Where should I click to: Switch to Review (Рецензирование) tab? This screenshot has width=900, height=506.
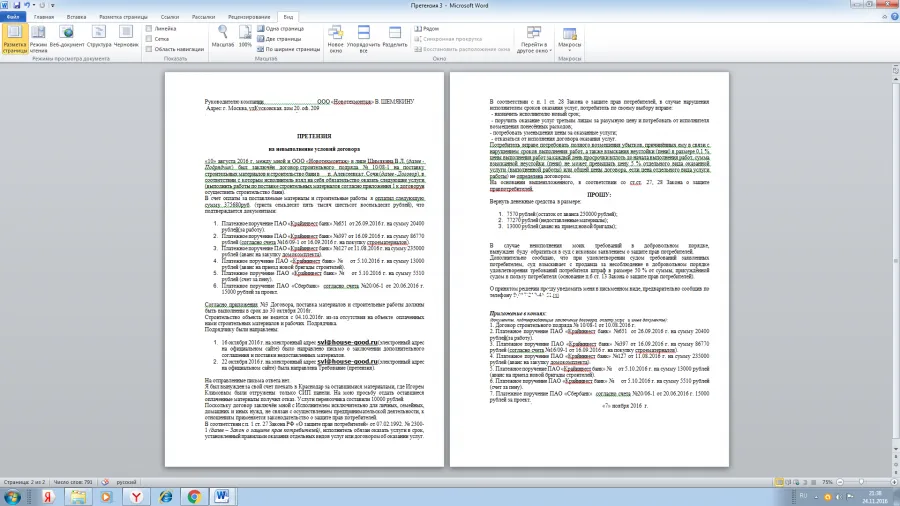(x=249, y=17)
